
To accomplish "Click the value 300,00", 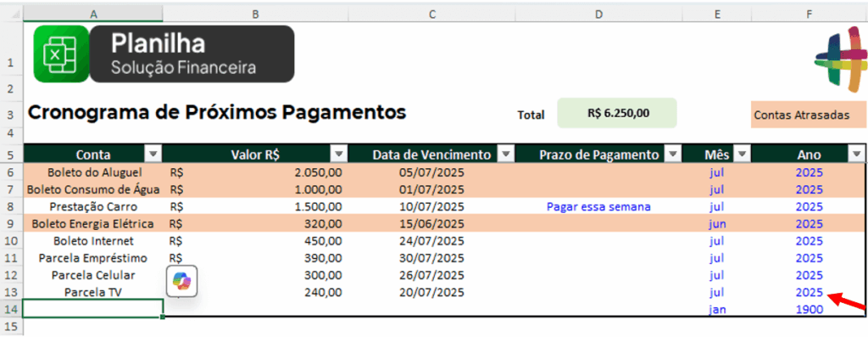I will click(x=323, y=276).
